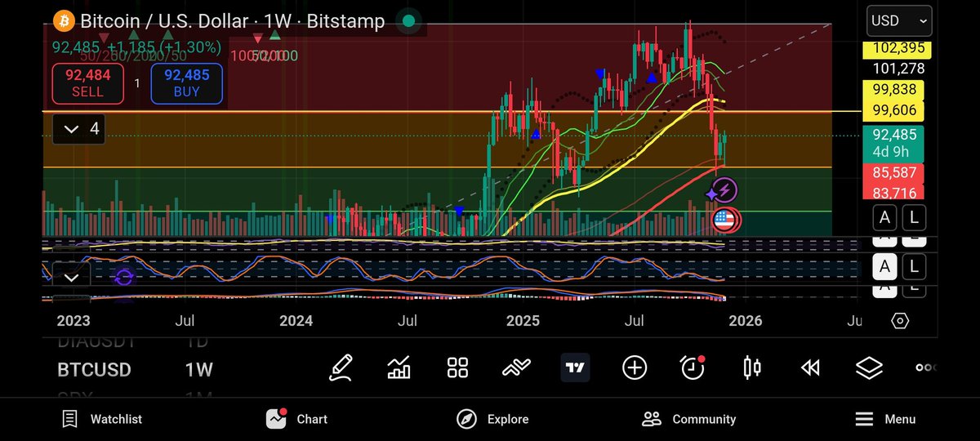The image size is (980, 441).
Task: Open the Chart tab
Action: coord(297,419)
